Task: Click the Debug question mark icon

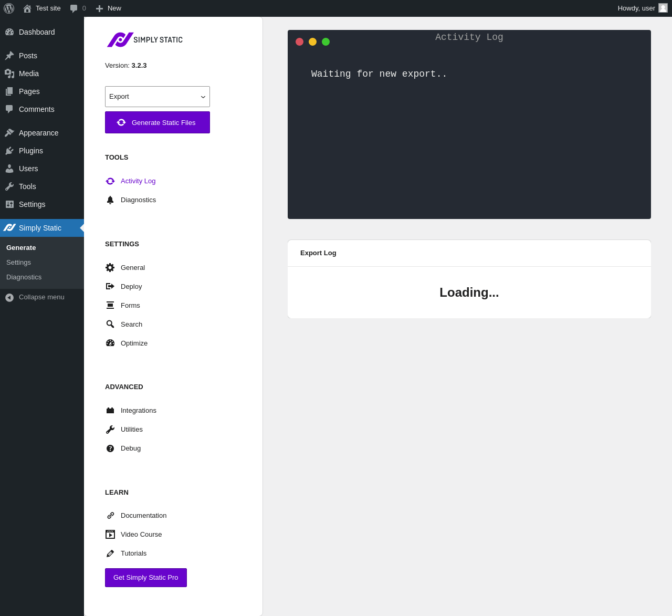Action: click(x=110, y=448)
